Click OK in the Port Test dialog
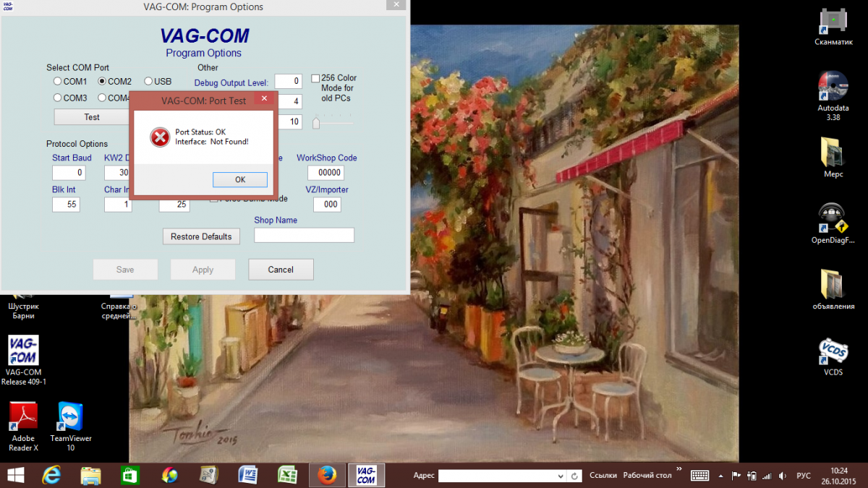 point(240,179)
